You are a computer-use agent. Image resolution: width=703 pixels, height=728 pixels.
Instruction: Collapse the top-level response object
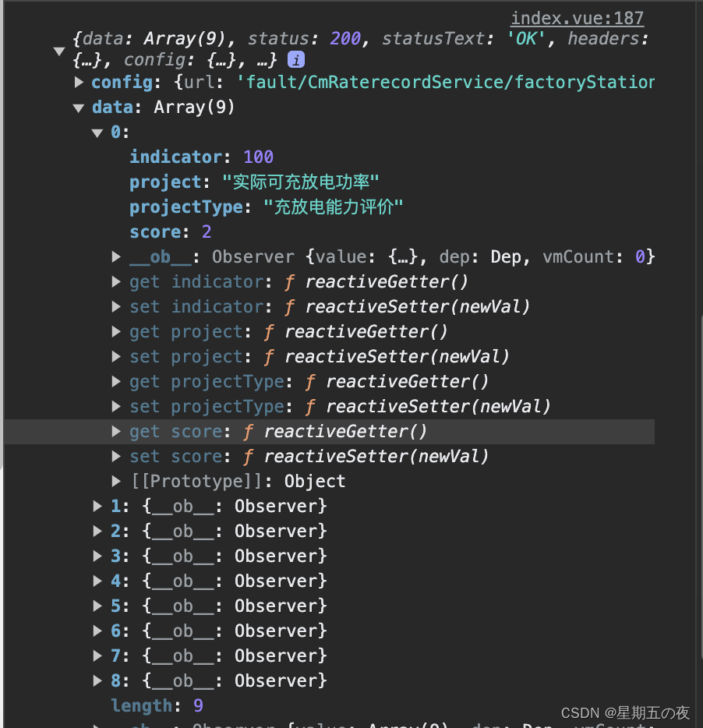click(x=59, y=51)
